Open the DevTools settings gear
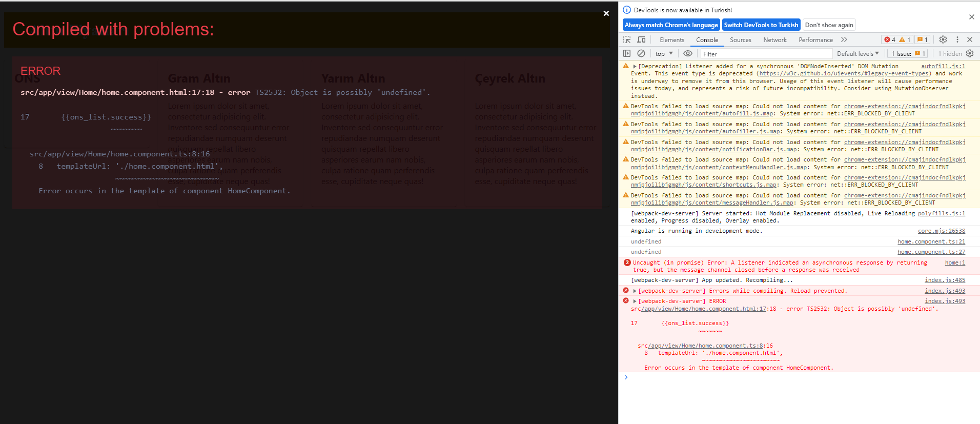The width and height of the screenshot is (980, 424). 943,39
